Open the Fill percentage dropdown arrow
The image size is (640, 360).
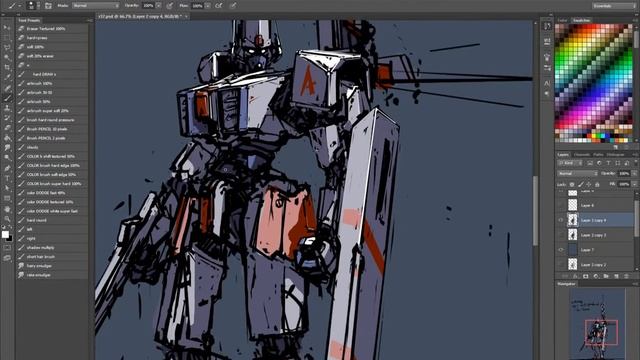(x=634, y=184)
